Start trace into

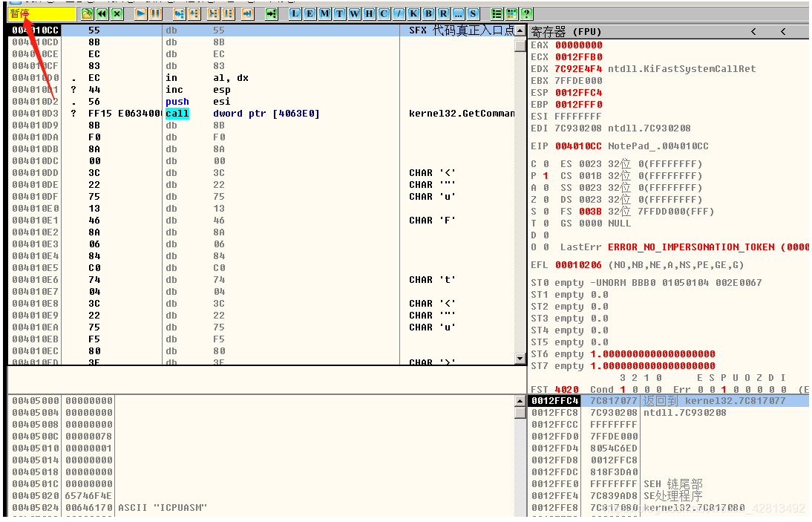point(213,14)
